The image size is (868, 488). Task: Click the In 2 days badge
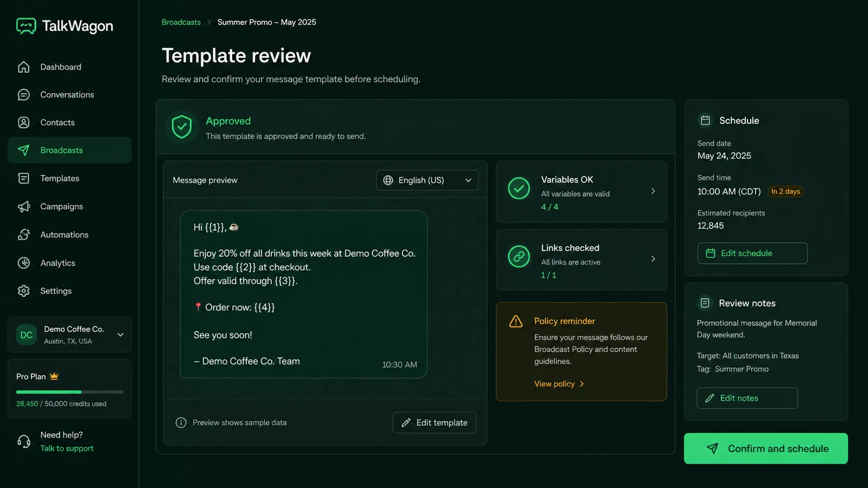coord(786,191)
